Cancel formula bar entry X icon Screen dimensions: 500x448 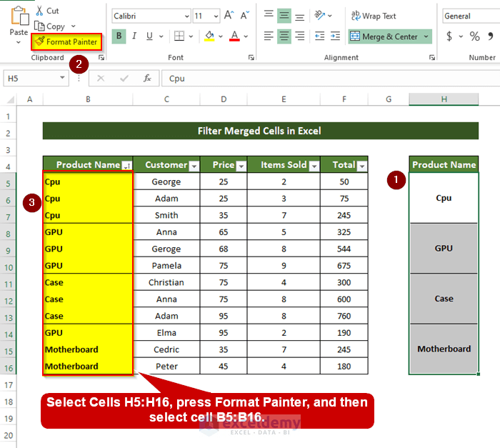tap(101, 78)
